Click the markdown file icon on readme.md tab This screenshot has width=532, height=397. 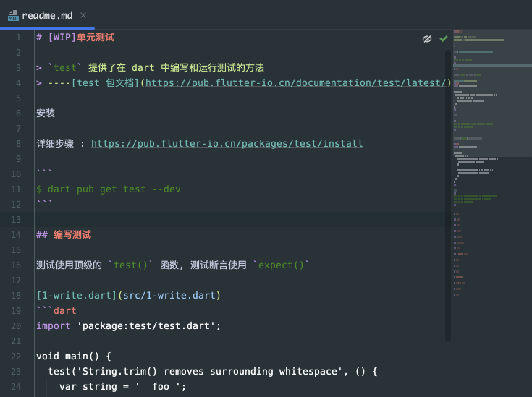pyautogui.click(x=13, y=16)
